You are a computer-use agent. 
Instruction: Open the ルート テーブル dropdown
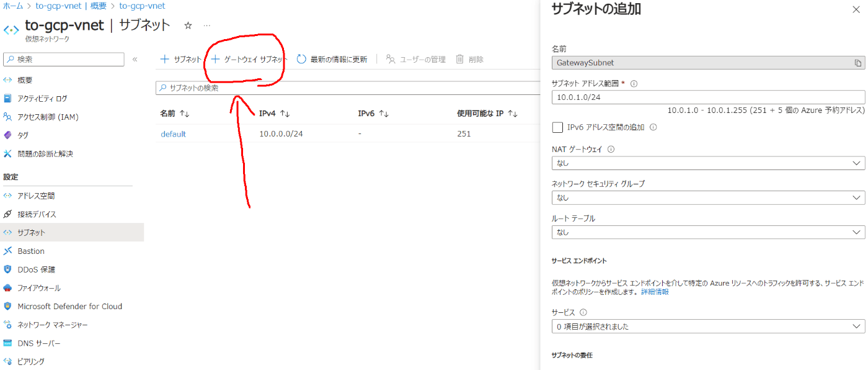point(708,232)
